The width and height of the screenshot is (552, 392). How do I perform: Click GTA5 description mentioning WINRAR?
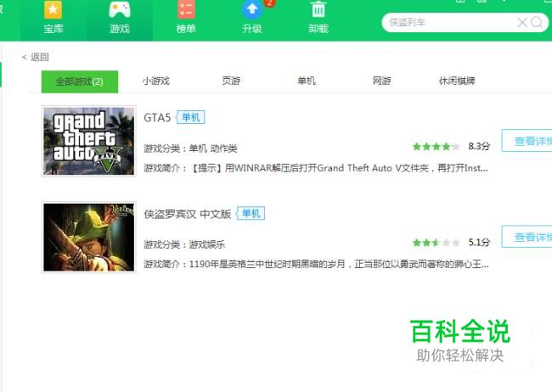tap(316, 168)
